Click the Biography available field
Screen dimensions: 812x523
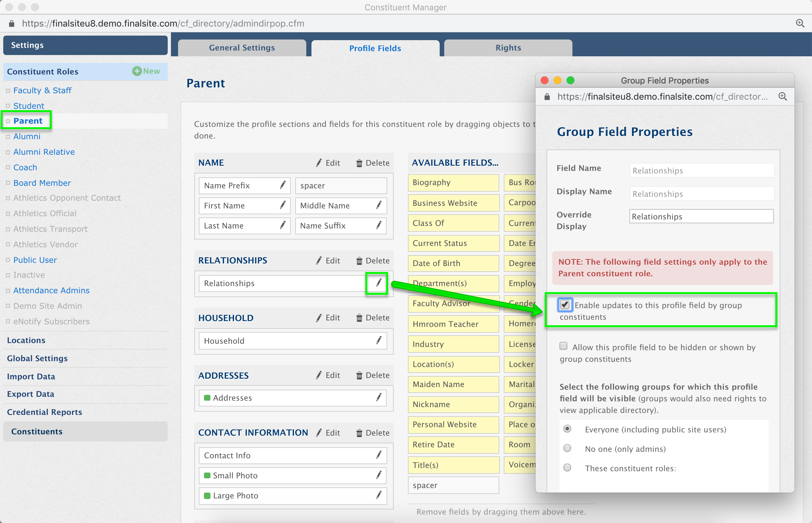(x=453, y=183)
